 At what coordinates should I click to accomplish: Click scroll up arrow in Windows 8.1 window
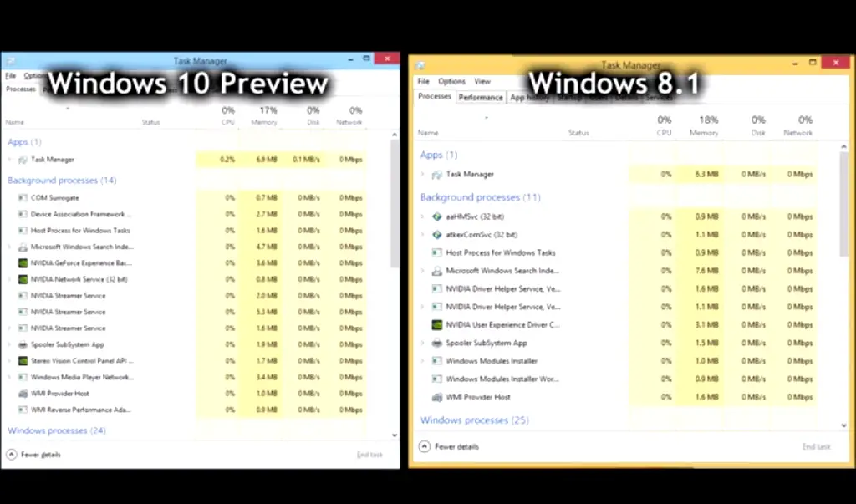[844, 146]
